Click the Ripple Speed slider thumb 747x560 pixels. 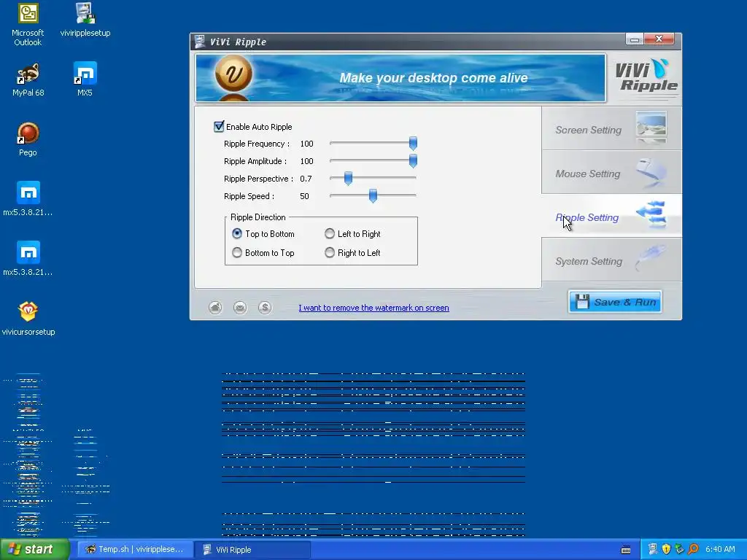[x=373, y=195]
